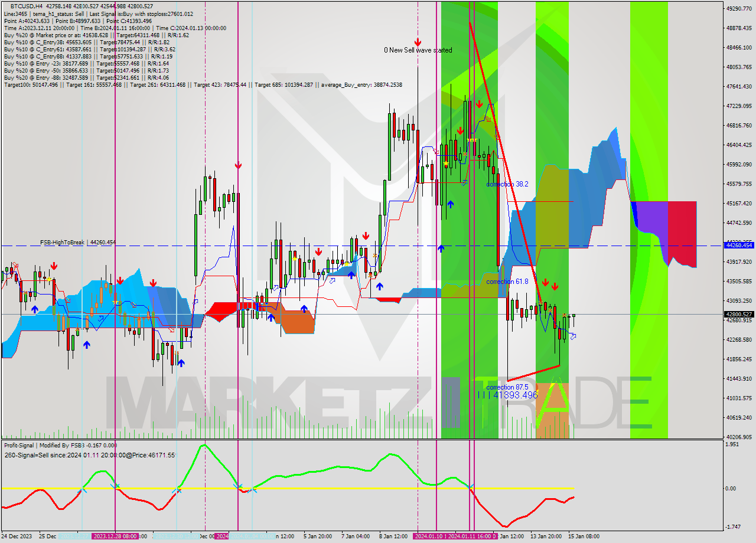Image resolution: width=756 pixels, height=543 pixels.
Task: Click the -1.747 indicator scale value
Action: point(732,526)
